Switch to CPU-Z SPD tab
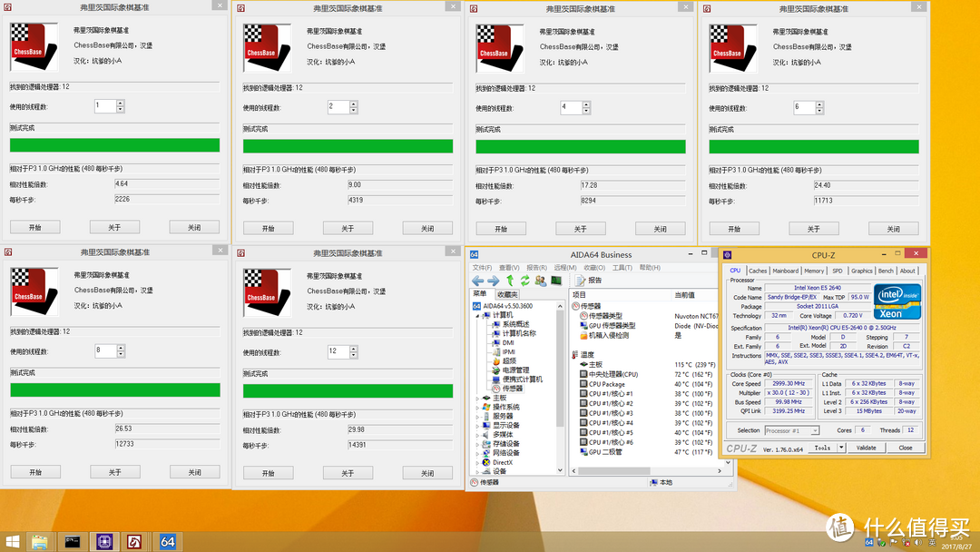 point(837,271)
